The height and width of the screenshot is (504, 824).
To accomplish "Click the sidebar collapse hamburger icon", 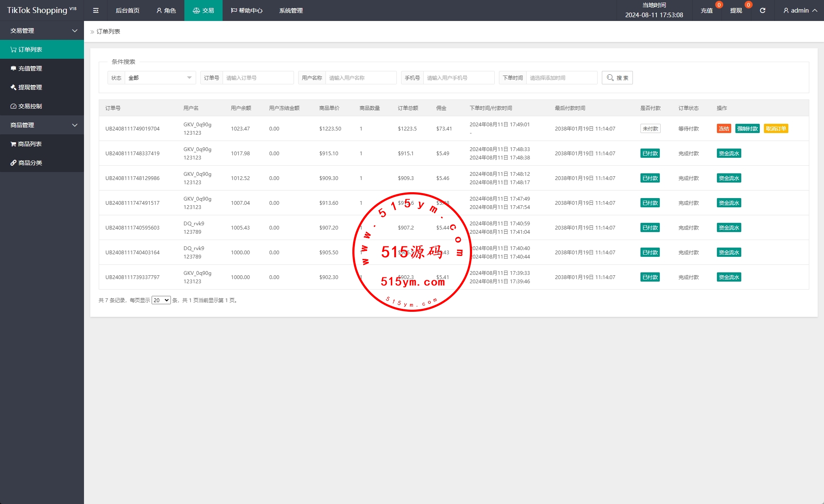I will click(x=96, y=10).
